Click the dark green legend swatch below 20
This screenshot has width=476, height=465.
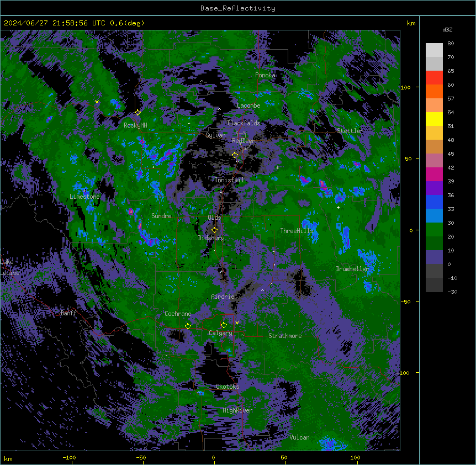(x=434, y=244)
